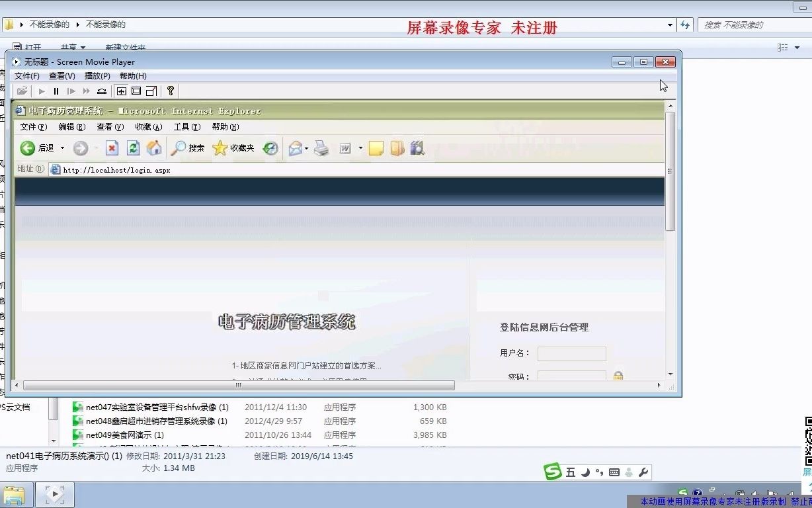812x508 pixels.
Task: Expand the Back button history dropdown
Action: click(x=63, y=148)
